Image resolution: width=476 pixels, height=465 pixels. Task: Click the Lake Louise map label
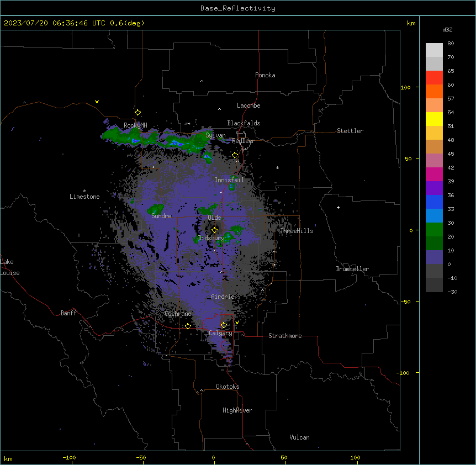[9, 267]
